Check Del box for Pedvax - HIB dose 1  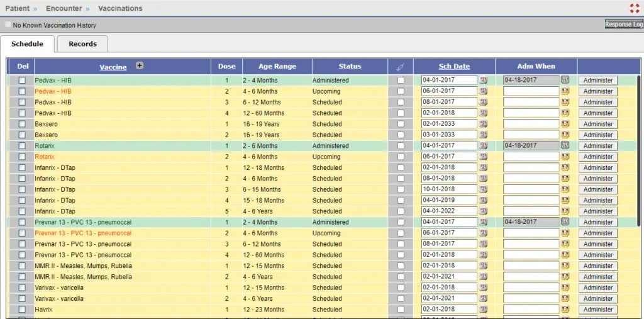(x=22, y=80)
